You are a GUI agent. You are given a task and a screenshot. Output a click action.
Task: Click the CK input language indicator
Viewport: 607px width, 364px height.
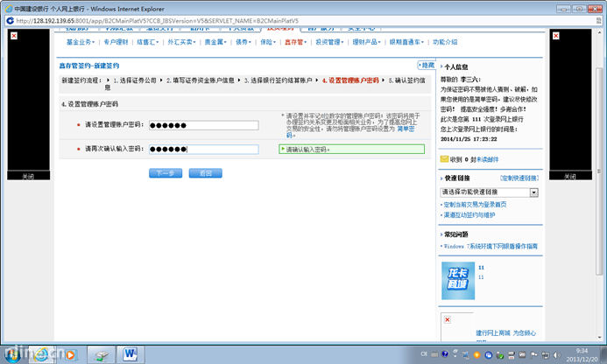pos(424,354)
